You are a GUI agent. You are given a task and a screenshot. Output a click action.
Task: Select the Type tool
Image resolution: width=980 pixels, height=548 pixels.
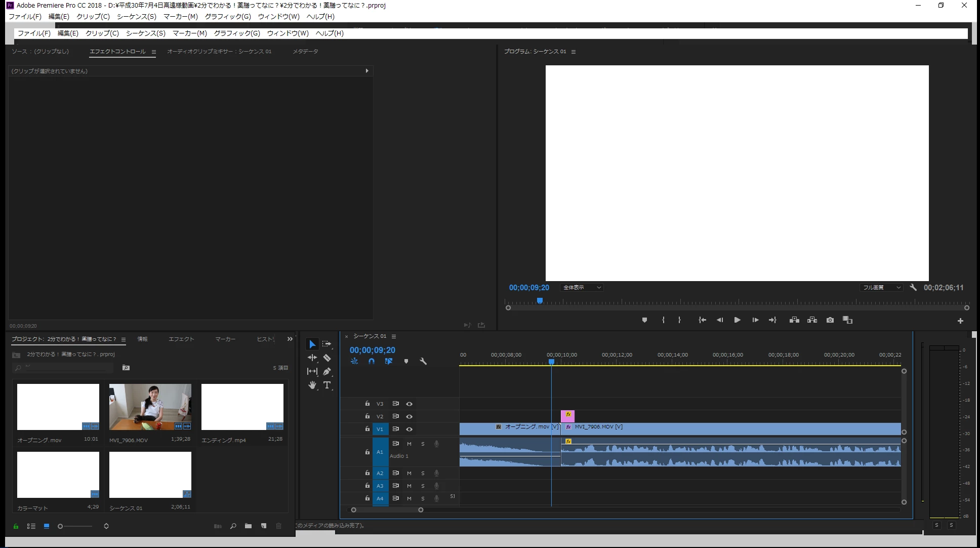(327, 385)
